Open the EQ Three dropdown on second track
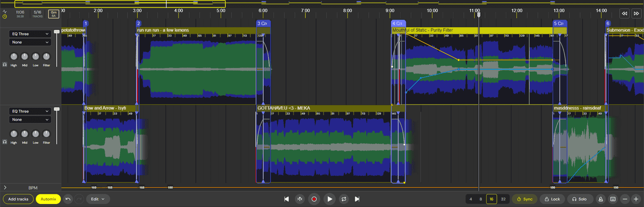Viewport: 644px width, 207px height. (x=30, y=111)
